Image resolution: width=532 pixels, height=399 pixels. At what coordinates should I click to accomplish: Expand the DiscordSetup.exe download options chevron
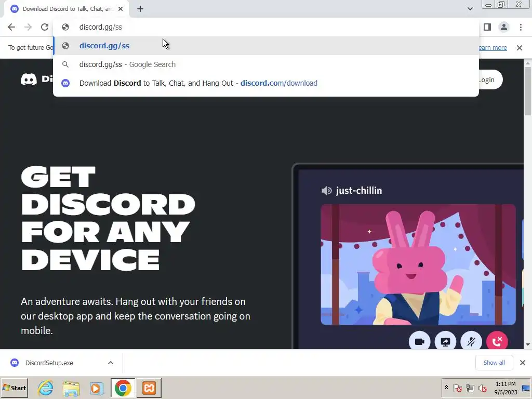click(111, 363)
